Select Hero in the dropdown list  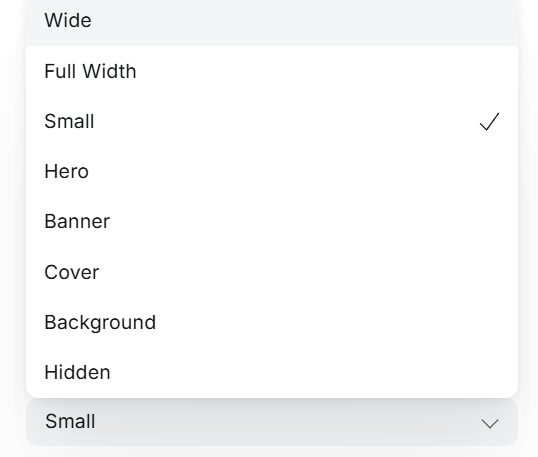tap(272, 172)
